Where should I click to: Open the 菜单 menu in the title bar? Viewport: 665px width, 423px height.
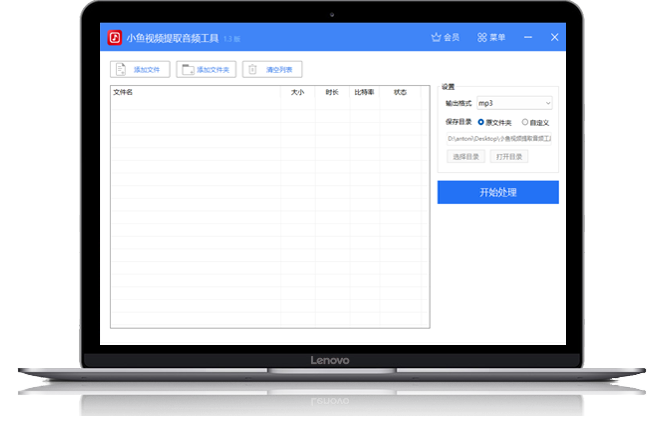pos(491,37)
